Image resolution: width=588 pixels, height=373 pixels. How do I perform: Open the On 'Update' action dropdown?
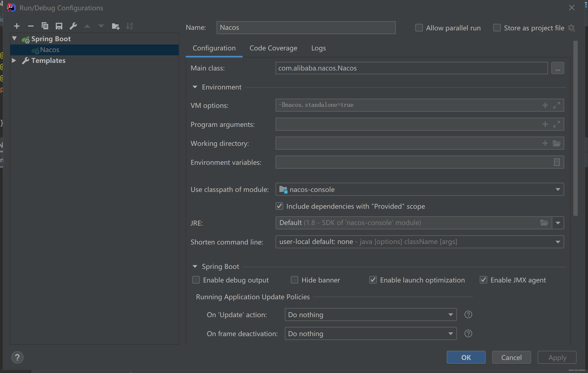point(450,315)
